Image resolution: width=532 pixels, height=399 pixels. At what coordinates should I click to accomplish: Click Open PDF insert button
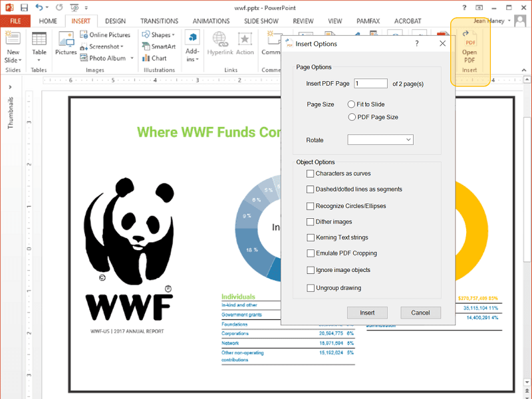point(469,47)
